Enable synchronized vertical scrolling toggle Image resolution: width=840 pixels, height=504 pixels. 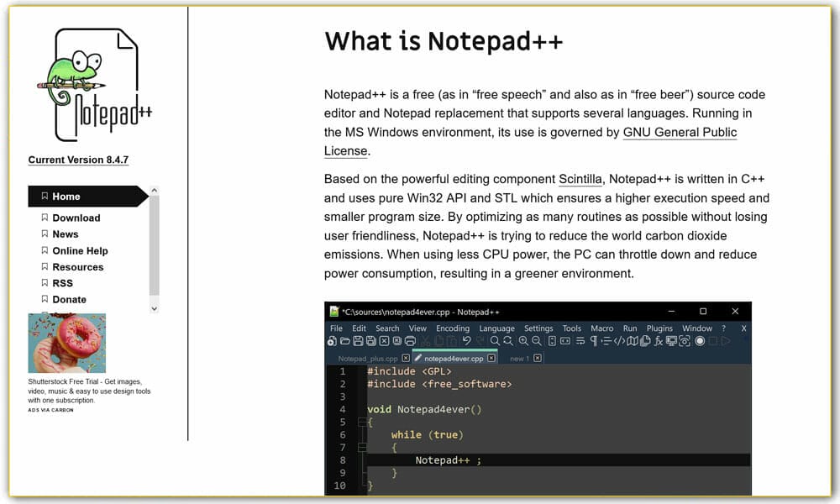(x=550, y=340)
